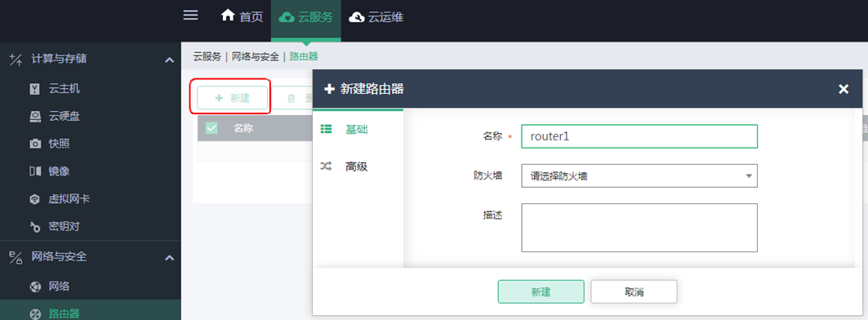Tick the select-all checkbox in table header
Screen dimensions: 868x320
click(x=211, y=128)
